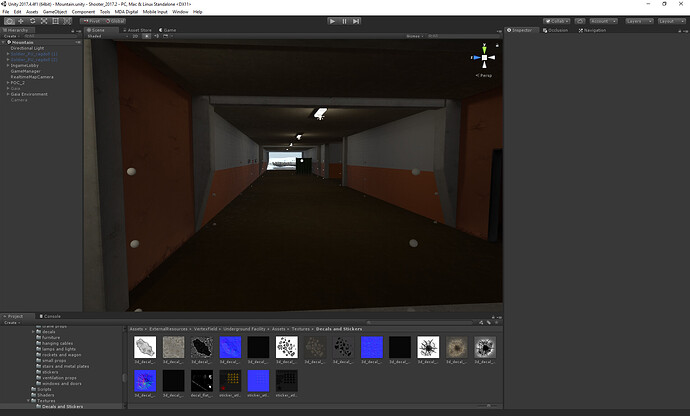Screen dimensions: 690x416
Task: Toggle scene effects image button
Action: pyautogui.click(x=167, y=36)
